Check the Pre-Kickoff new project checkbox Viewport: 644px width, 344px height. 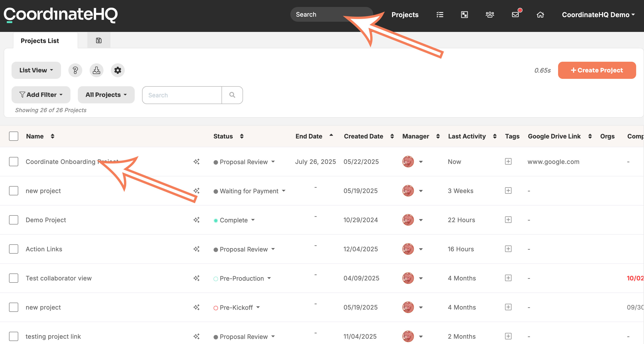13,307
